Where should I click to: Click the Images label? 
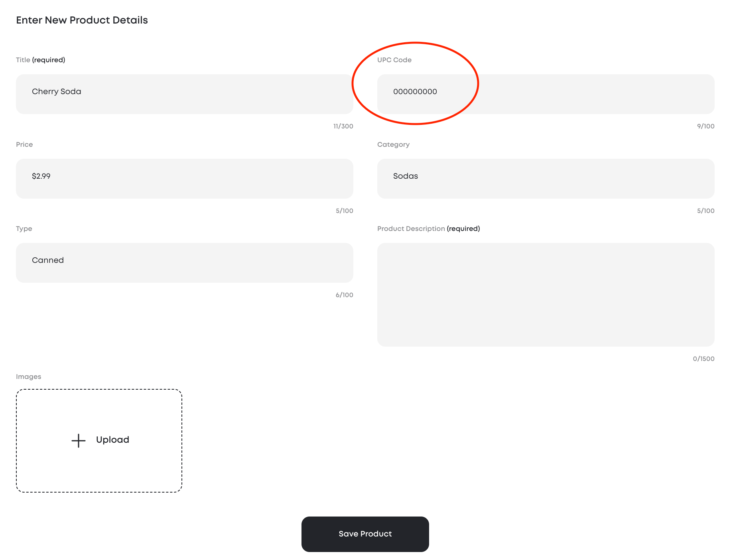click(x=29, y=377)
